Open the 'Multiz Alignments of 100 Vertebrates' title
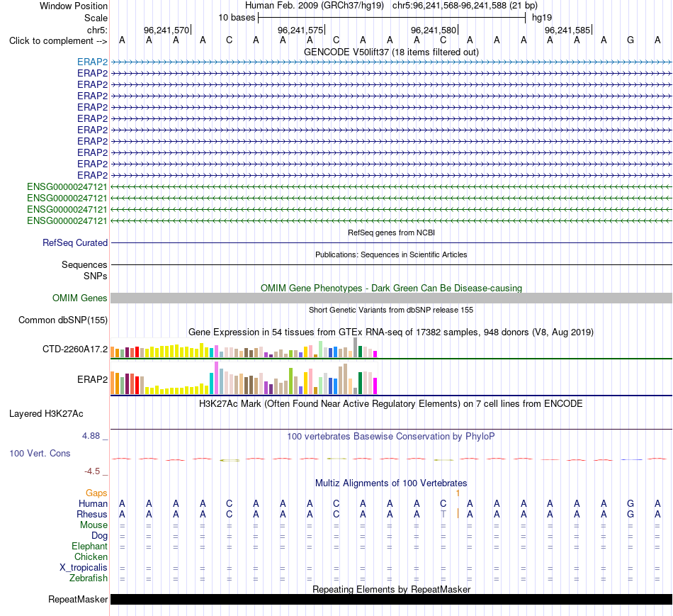The image size is (673, 616). (391, 483)
